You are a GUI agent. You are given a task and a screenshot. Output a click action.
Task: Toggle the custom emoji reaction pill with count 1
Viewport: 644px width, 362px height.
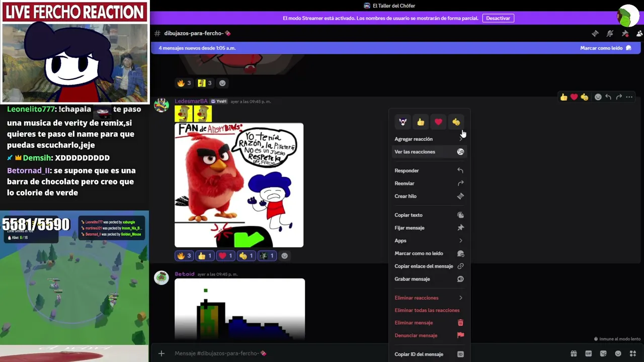tap(267, 256)
